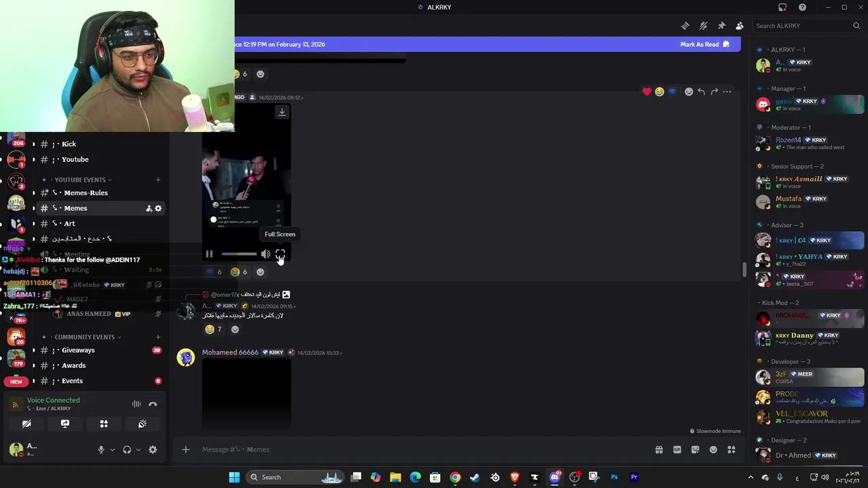Add reaction under the Arabic reply message
This screenshot has height=488, width=868.
pos(235,329)
